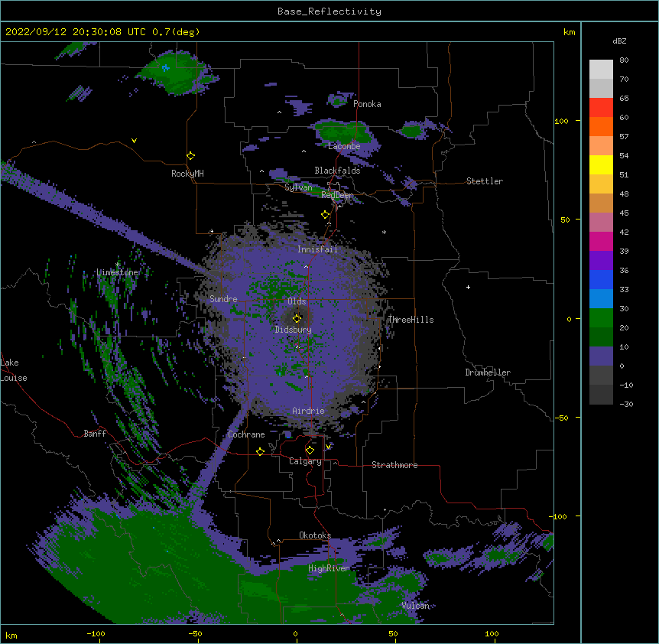
Task: Select the yellow V marker east of Calgary
Action: pos(328,447)
